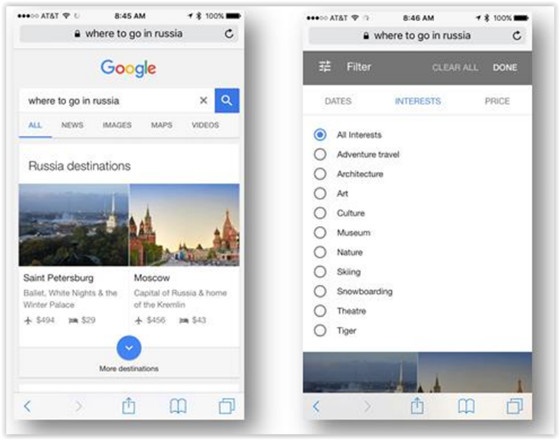This screenshot has width=560, height=440.
Task: Select the Art radio button
Action: pyautogui.click(x=320, y=194)
